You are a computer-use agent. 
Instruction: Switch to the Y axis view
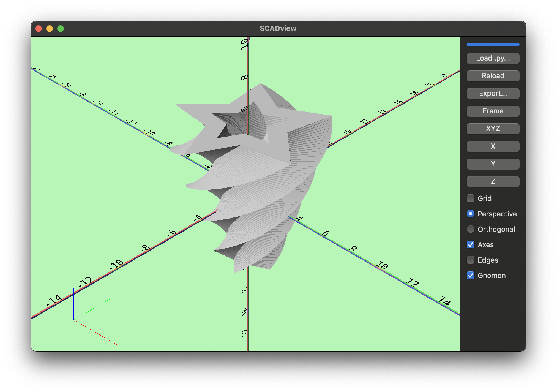click(493, 164)
